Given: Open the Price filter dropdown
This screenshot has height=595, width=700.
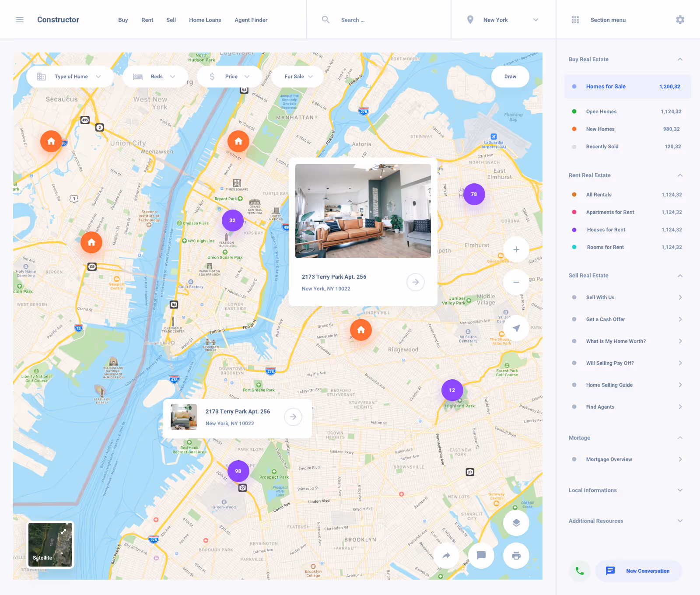Looking at the screenshot, I should pos(230,76).
